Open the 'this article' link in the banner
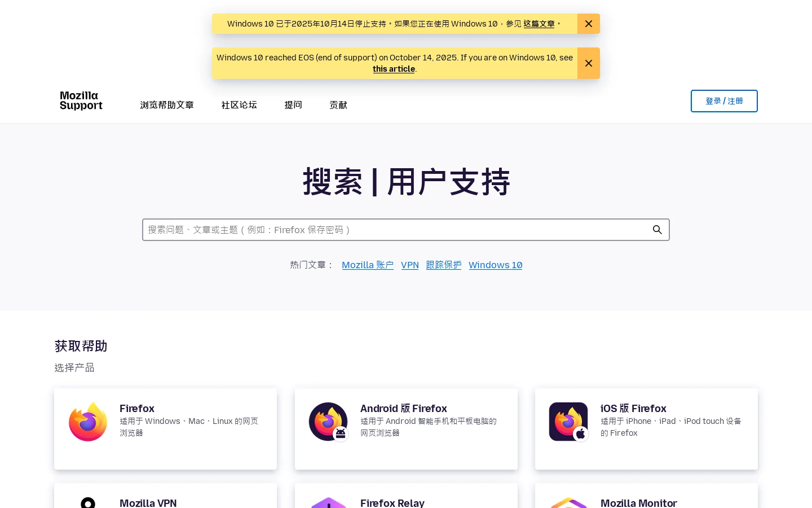812x508 pixels. pyautogui.click(x=394, y=69)
